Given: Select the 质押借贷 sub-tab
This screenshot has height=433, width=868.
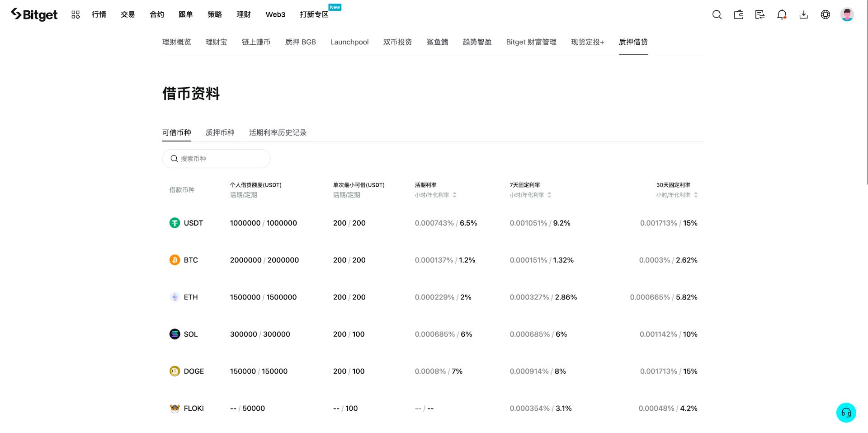Looking at the screenshot, I should point(633,42).
